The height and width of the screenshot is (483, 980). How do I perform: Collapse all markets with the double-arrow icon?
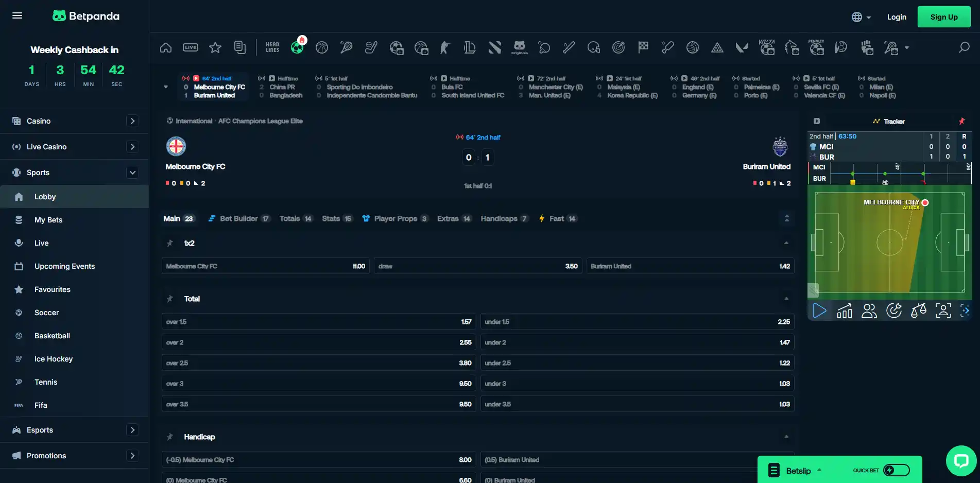[x=787, y=218]
